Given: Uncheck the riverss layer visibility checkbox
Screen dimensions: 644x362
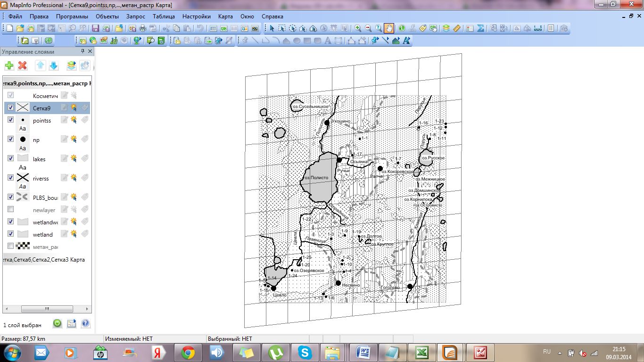Looking at the screenshot, I should click(11, 178).
